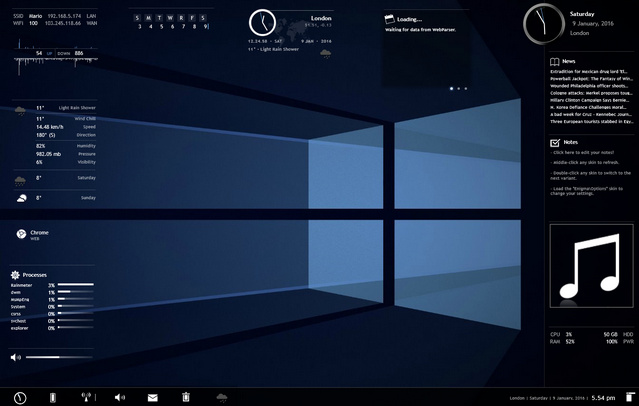639x406 pixels.
Task: Open the recycle bin trash icon
Action: (x=186, y=397)
